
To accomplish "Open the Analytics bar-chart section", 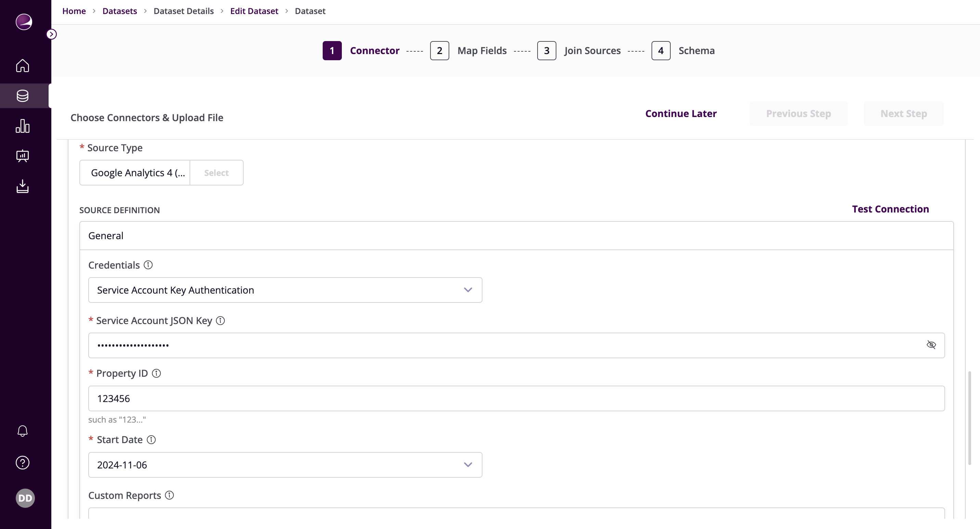I will [x=23, y=126].
